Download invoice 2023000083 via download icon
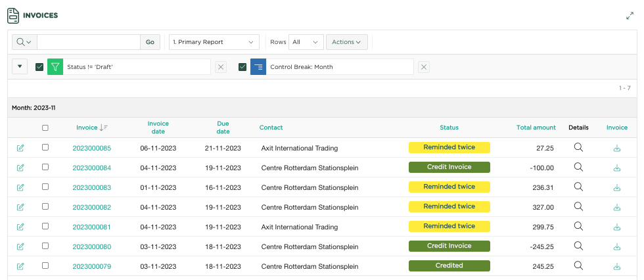 616,187
